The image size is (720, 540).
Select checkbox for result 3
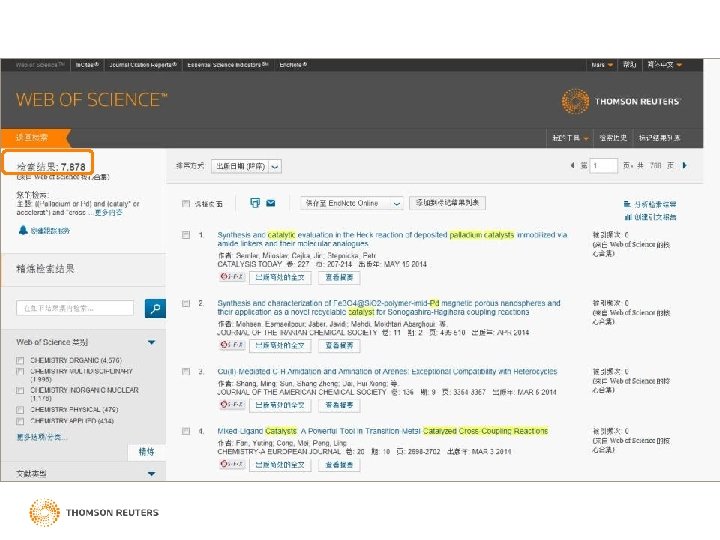186,371
